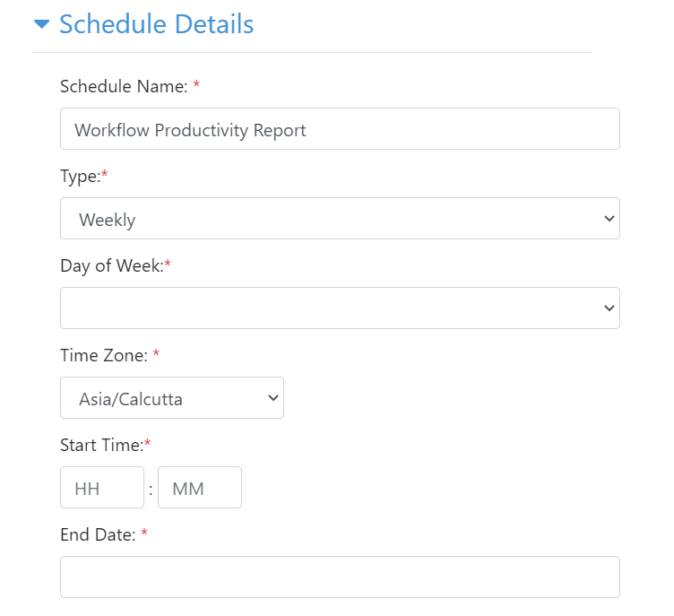The width and height of the screenshot is (674, 616).
Task: Click the Day of Week chevron arrow
Action: 609,308
